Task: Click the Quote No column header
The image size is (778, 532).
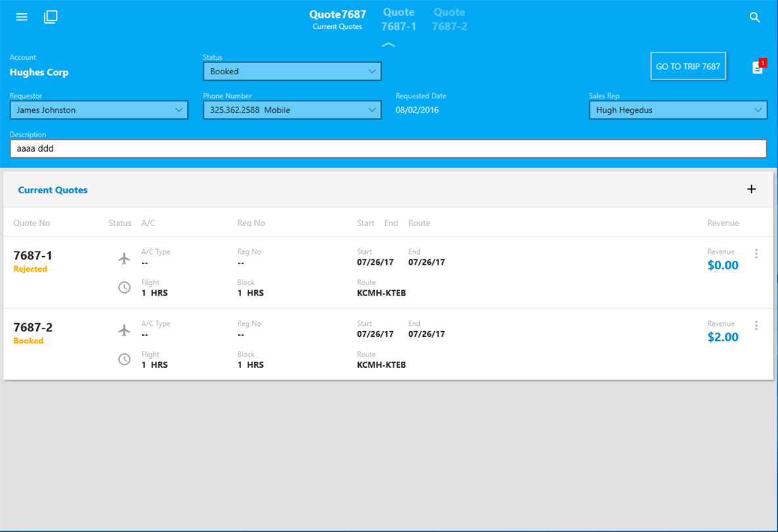Action: point(32,223)
